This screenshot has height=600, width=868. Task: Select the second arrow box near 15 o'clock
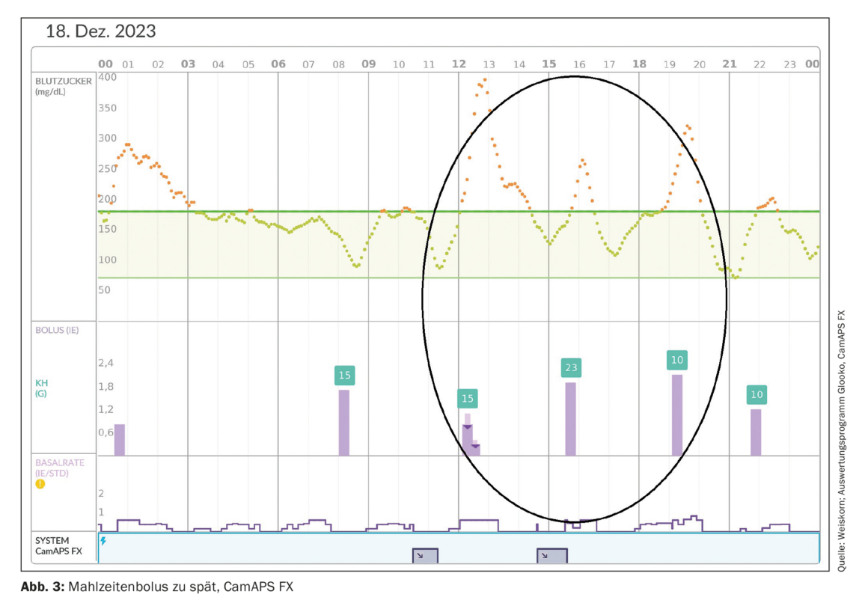coord(552,556)
